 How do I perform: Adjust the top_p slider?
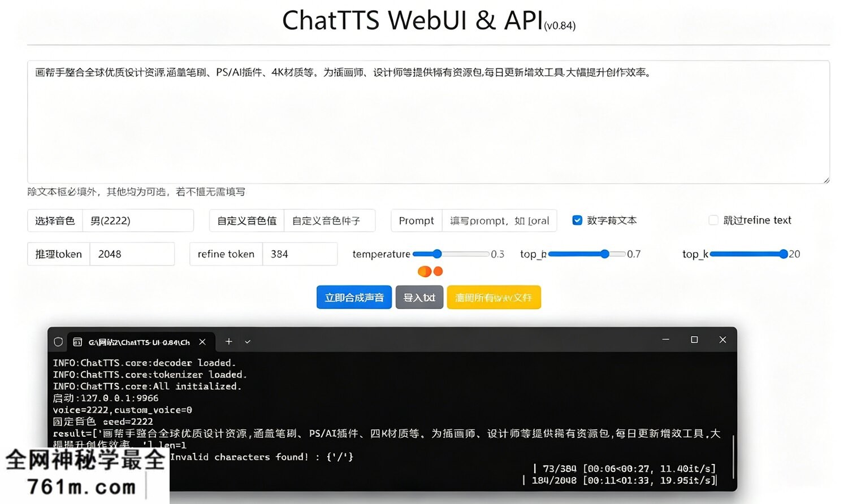coord(587,254)
